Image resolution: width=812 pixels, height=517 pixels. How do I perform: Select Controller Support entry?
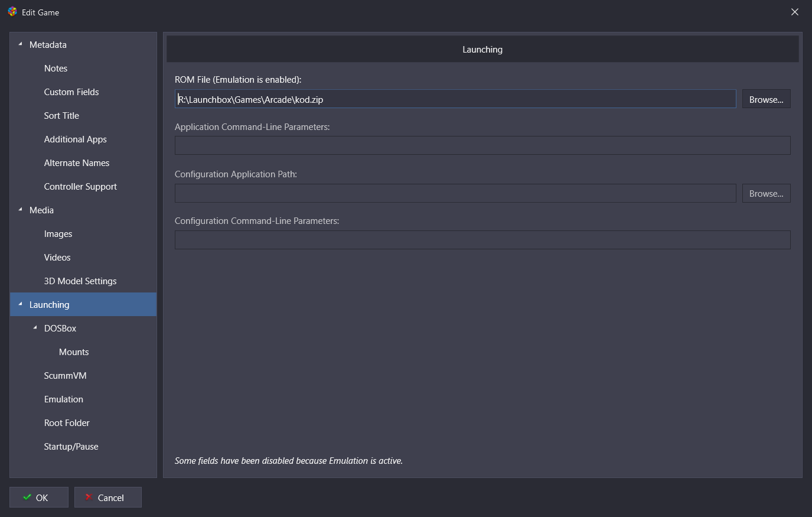pos(80,187)
